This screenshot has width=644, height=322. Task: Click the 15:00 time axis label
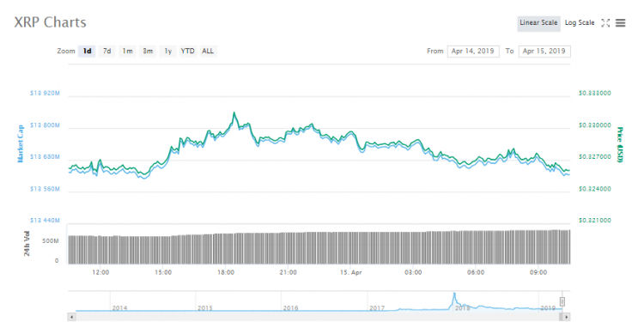tap(163, 272)
